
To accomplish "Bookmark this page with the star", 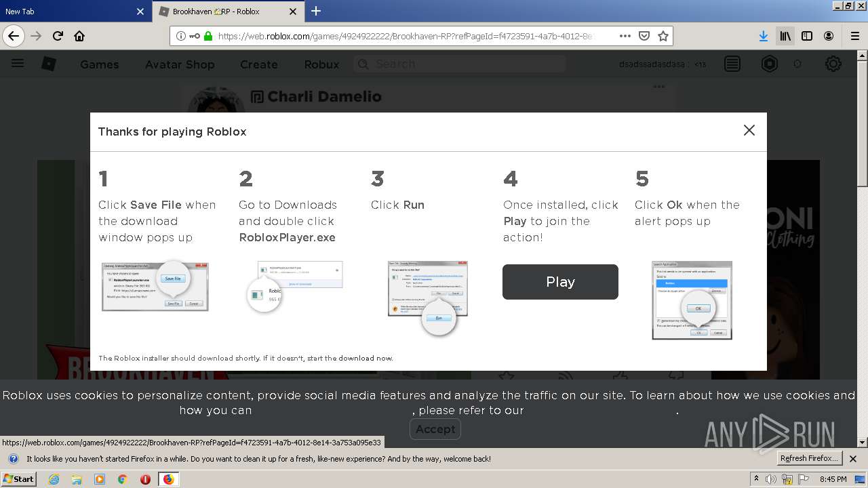I will [x=663, y=36].
